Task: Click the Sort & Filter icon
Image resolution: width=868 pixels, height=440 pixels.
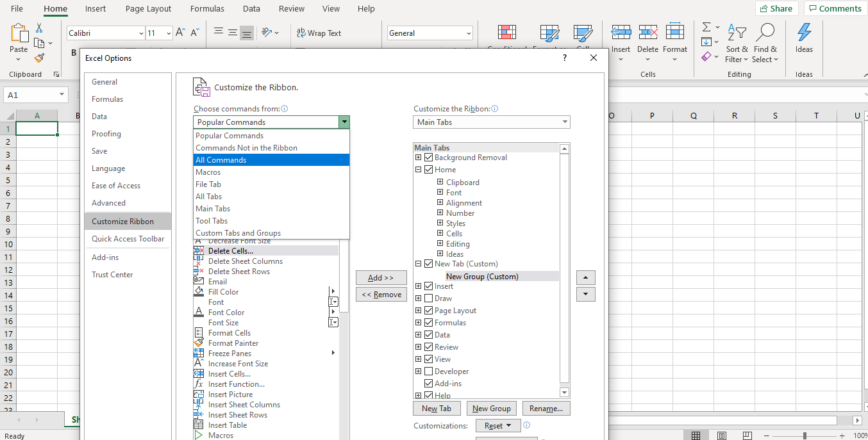Action: pyautogui.click(x=737, y=33)
